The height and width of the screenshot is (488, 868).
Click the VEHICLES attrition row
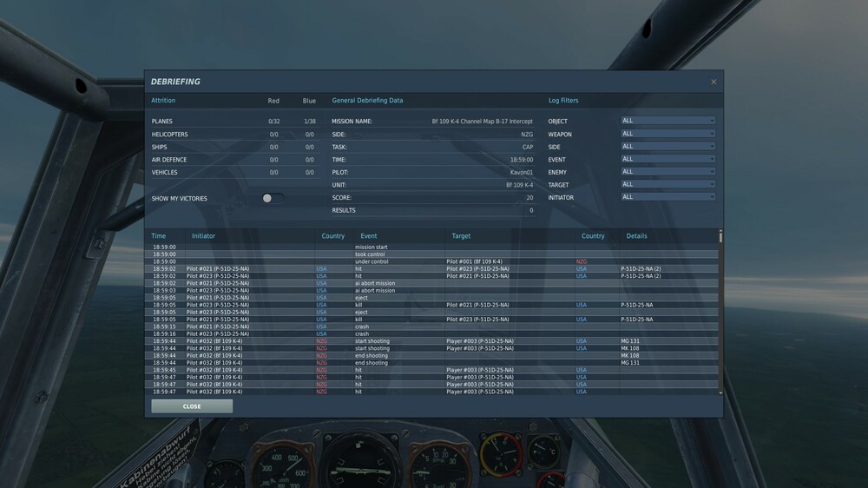[x=234, y=172]
